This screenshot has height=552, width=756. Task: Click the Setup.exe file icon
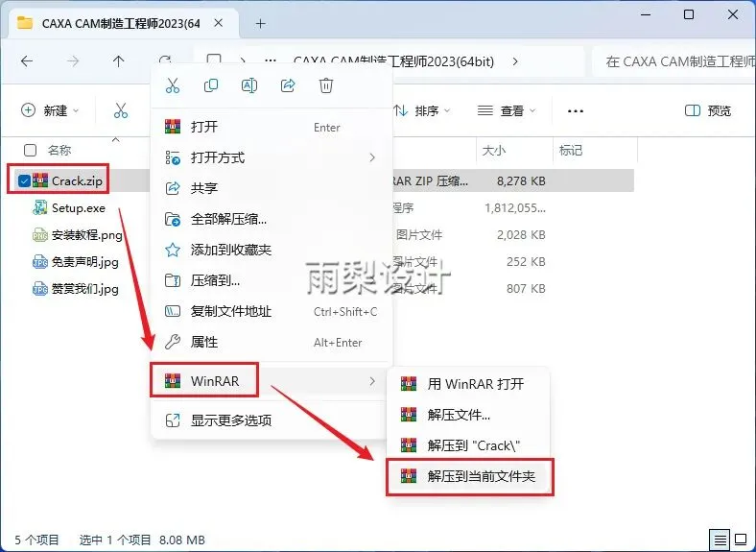click(39, 208)
